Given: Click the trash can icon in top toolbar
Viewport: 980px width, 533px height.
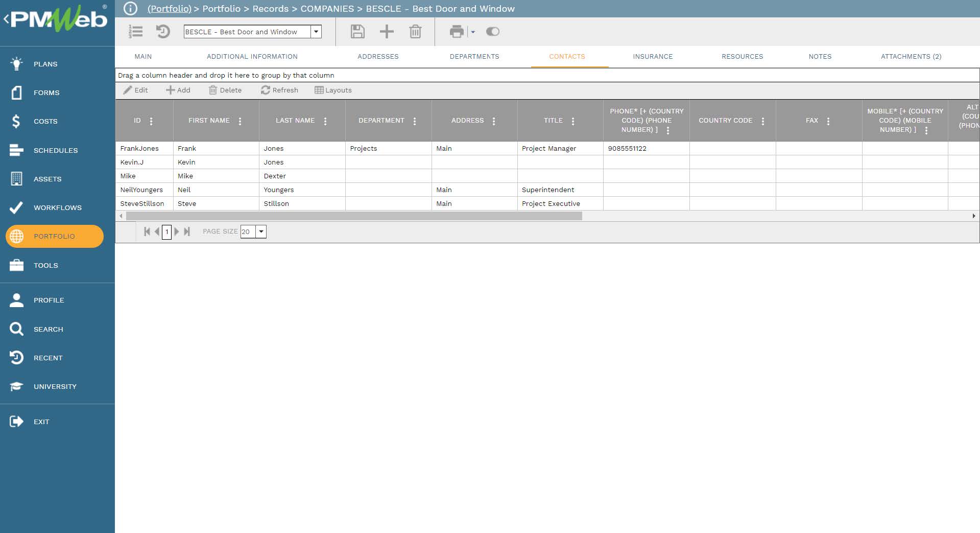Looking at the screenshot, I should [415, 32].
